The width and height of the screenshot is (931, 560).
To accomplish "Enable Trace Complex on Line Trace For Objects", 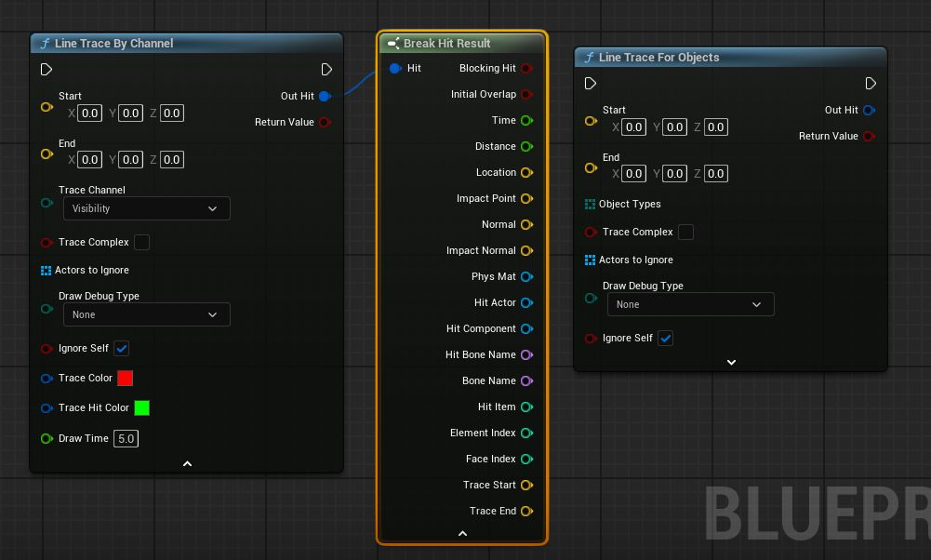I will click(x=685, y=233).
